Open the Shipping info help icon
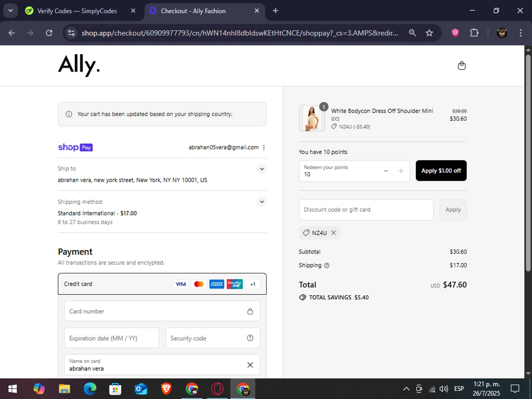The image size is (532, 399). pyautogui.click(x=327, y=265)
